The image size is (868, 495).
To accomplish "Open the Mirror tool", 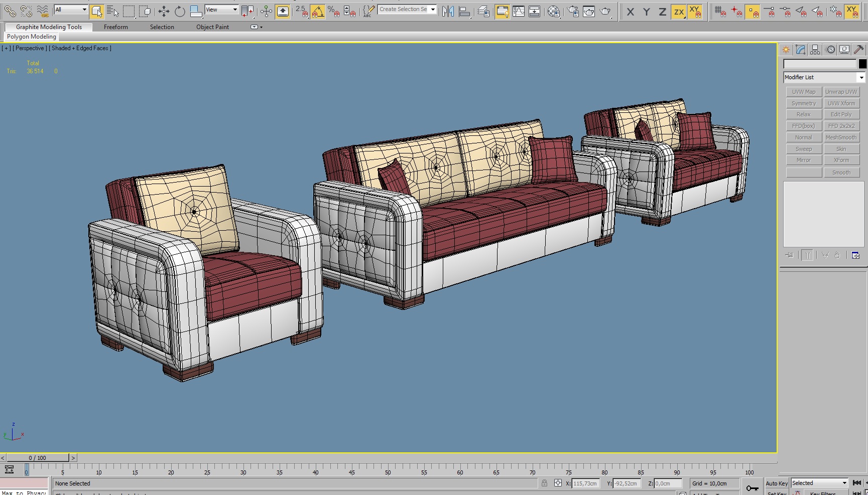I will pyautogui.click(x=448, y=11).
